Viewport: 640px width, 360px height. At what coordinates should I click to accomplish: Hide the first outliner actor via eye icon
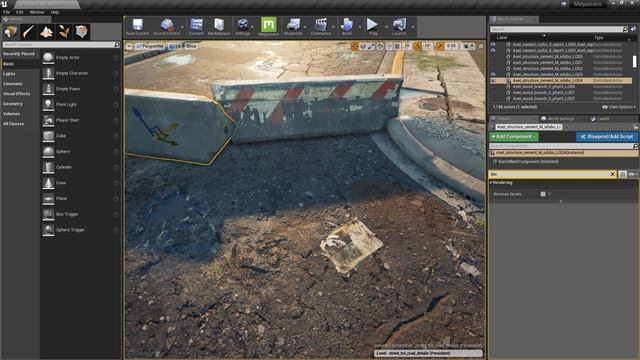pyautogui.click(x=493, y=44)
